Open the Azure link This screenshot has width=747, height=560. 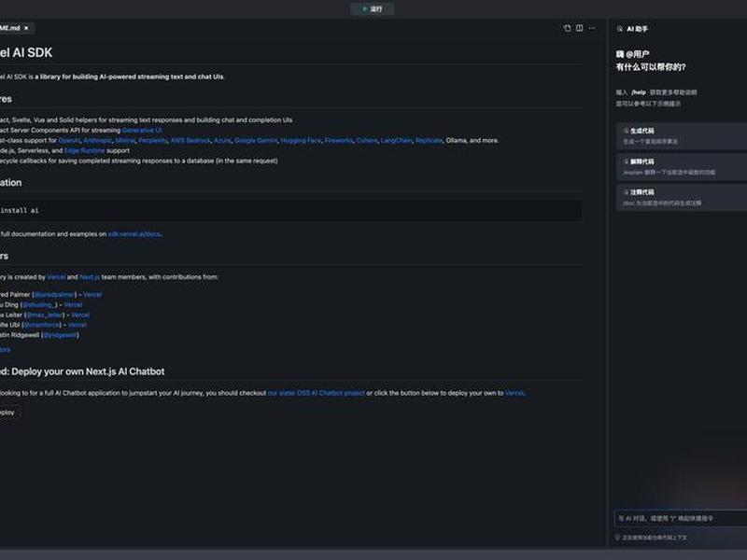click(x=222, y=141)
